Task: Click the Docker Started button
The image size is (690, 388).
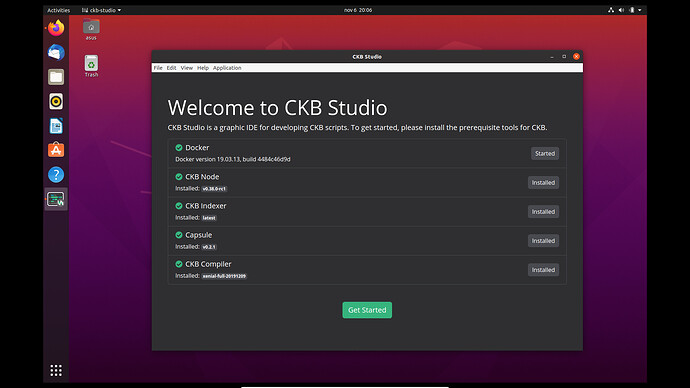Action: pos(545,154)
